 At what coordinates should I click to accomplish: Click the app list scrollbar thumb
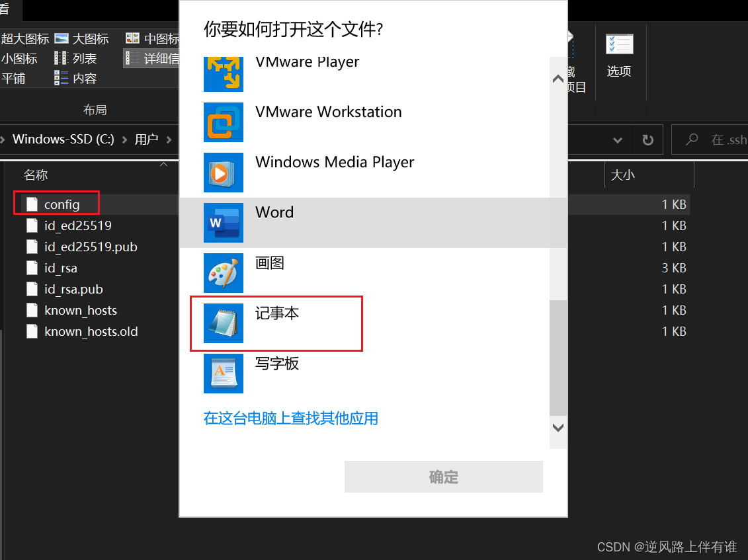point(558,358)
